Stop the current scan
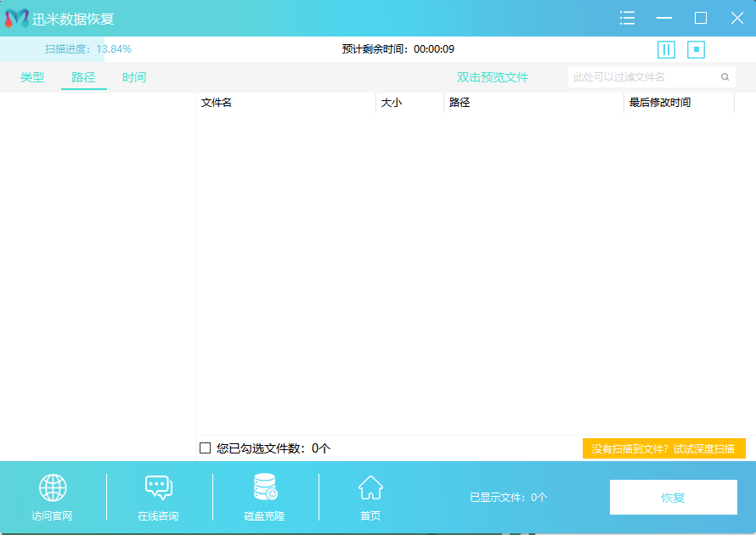This screenshot has height=535, width=756. pos(696,49)
